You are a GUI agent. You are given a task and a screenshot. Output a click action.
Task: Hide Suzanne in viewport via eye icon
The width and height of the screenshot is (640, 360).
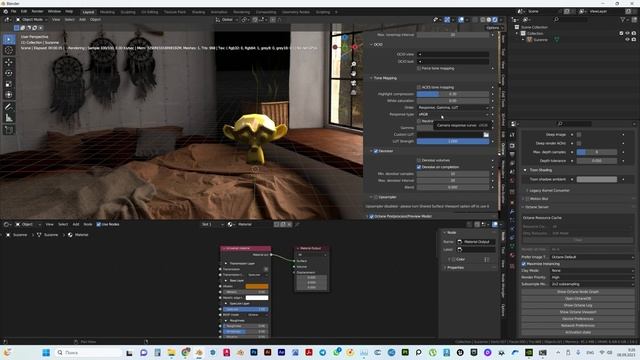627,40
